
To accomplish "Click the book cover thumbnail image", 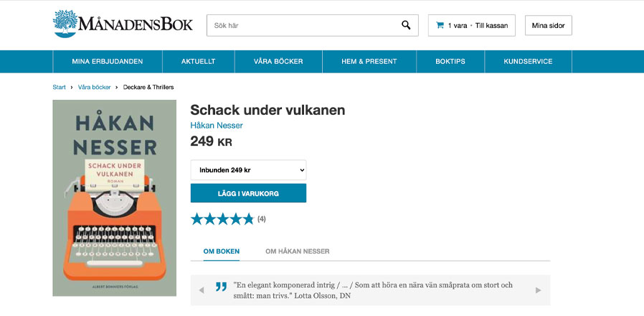I will pyautogui.click(x=115, y=198).
